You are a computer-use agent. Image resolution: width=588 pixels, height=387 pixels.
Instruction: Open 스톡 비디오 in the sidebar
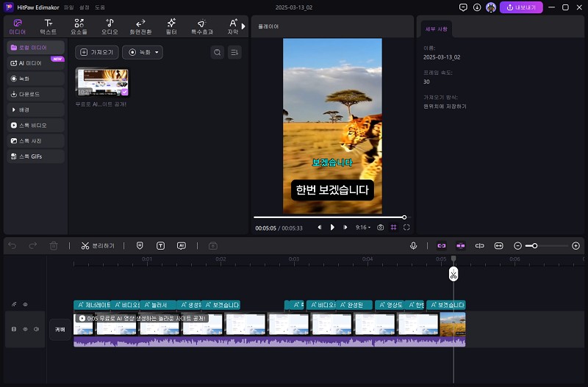pos(36,125)
